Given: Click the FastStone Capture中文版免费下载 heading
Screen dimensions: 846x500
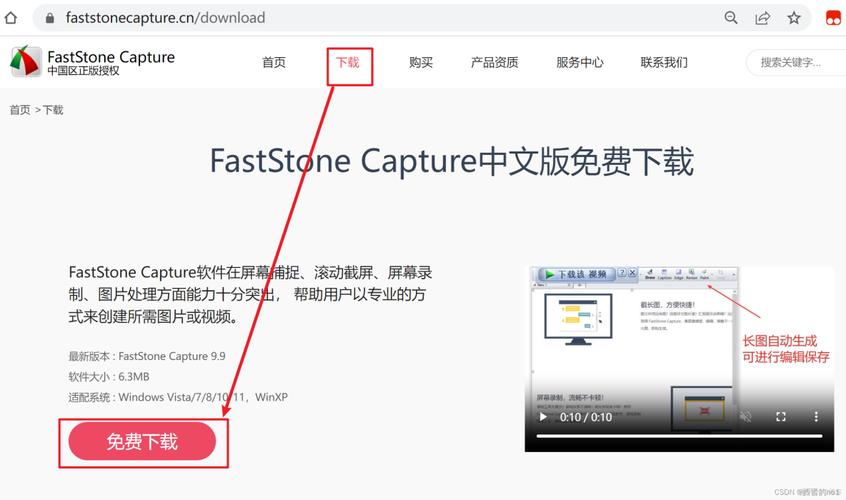Looking at the screenshot, I should (x=452, y=161).
